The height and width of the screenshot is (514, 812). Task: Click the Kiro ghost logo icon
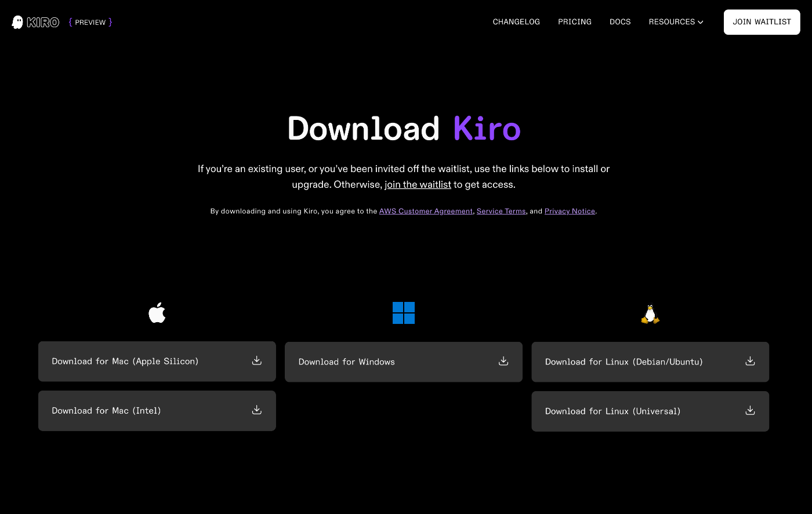tap(17, 22)
